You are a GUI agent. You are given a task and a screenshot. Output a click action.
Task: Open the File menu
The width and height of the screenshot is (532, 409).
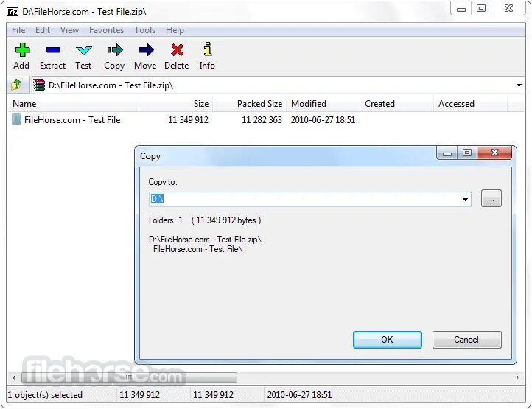coord(18,30)
